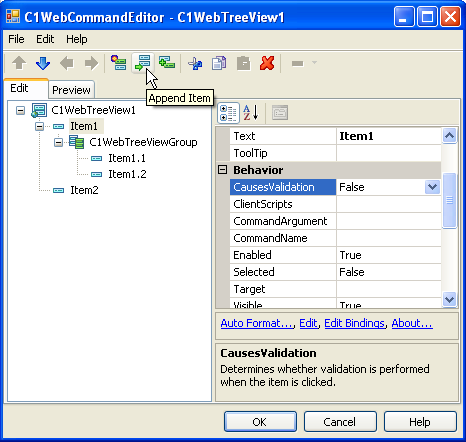Image resolution: width=466 pixels, height=442 pixels.
Task: Select the Edit tab
Action: click(x=26, y=88)
